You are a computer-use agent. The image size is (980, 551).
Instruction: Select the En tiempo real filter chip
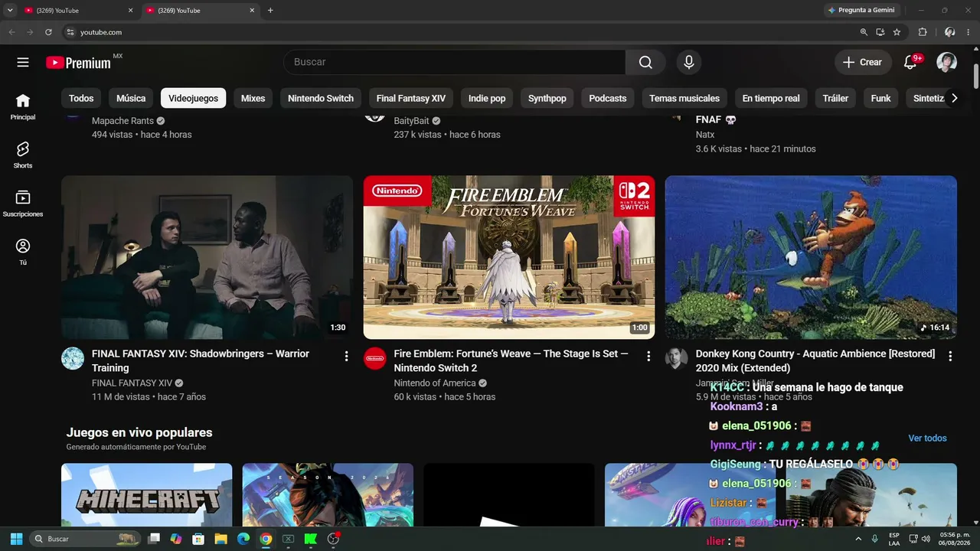771,98
